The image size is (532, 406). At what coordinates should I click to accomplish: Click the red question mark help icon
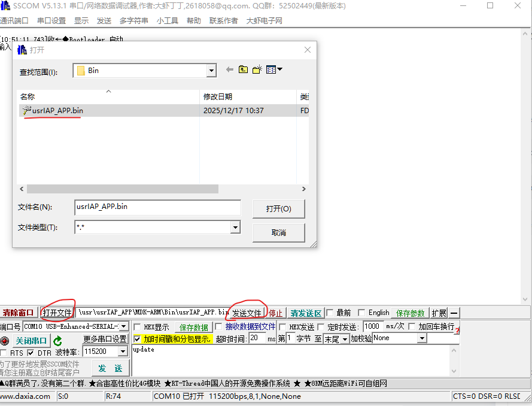457,331
